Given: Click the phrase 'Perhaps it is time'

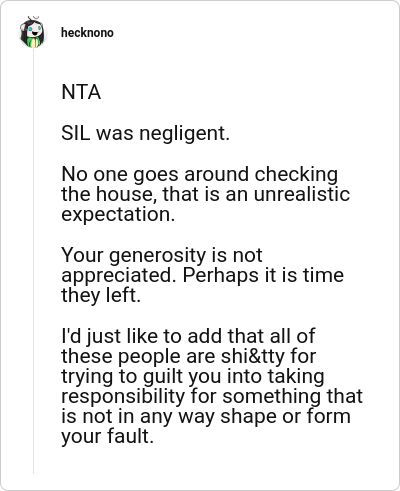Looking at the screenshot, I should (263, 275).
